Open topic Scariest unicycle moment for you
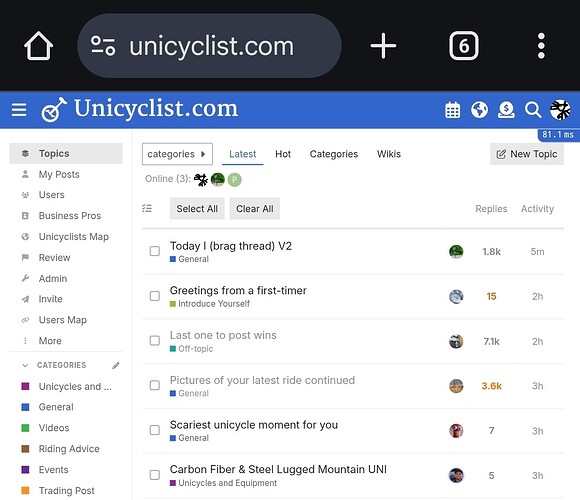The width and height of the screenshot is (580, 500). [x=254, y=425]
